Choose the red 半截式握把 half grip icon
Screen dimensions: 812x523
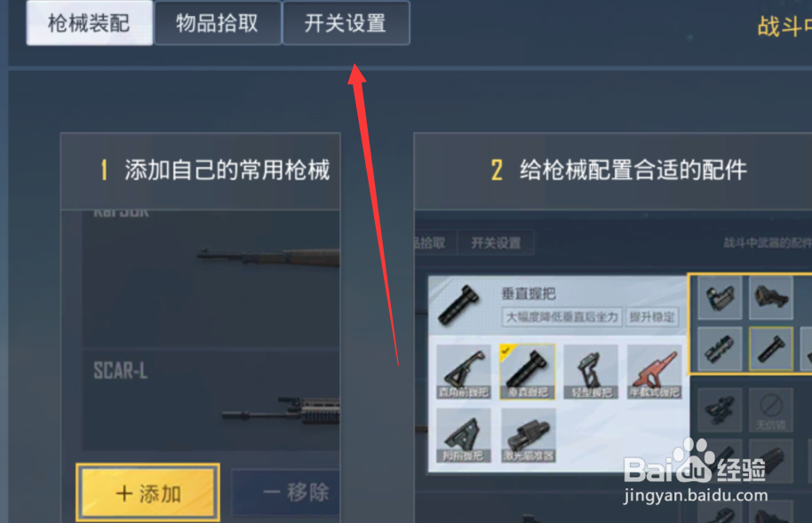pyautogui.click(x=654, y=372)
